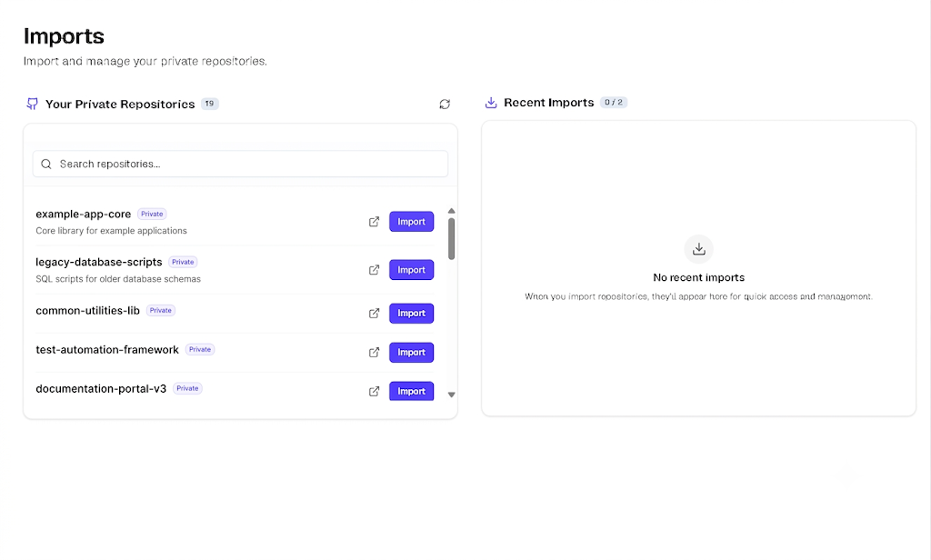Image resolution: width=931 pixels, height=560 pixels.
Task: Open test-automation-framework external link icon
Action: tap(374, 352)
